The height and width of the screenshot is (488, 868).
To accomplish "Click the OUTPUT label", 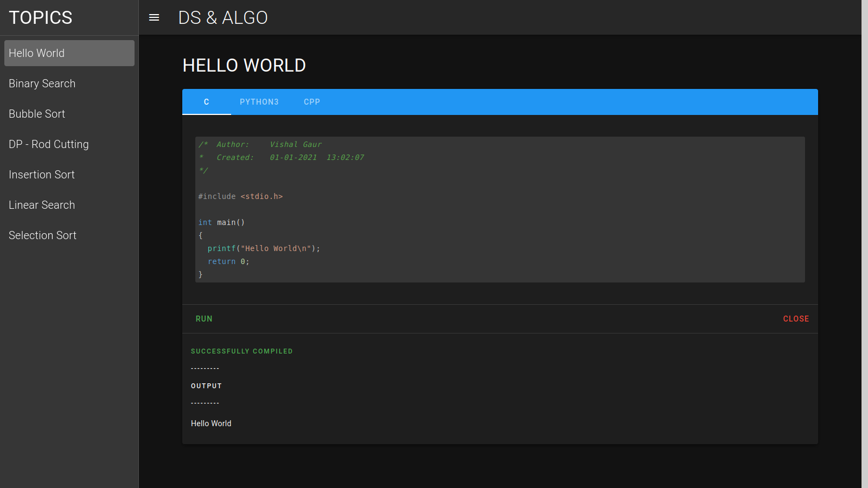I will [x=206, y=386].
